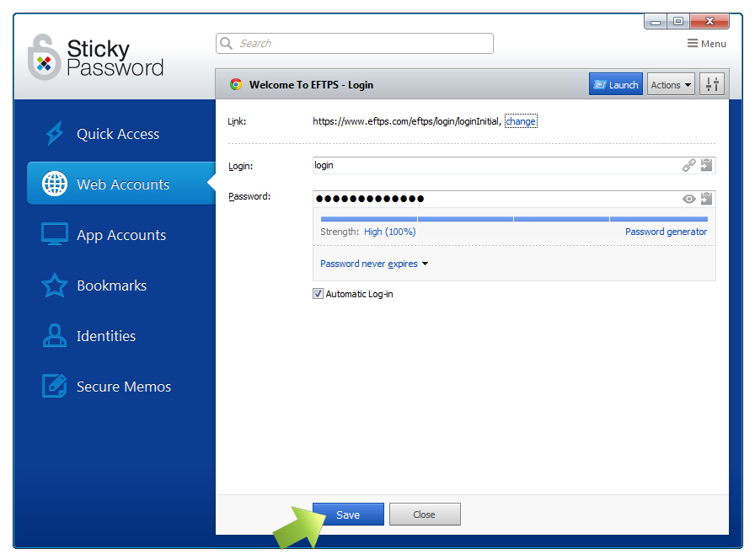Copy the login using the clipboard icon

pyautogui.click(x=706, y=165)
